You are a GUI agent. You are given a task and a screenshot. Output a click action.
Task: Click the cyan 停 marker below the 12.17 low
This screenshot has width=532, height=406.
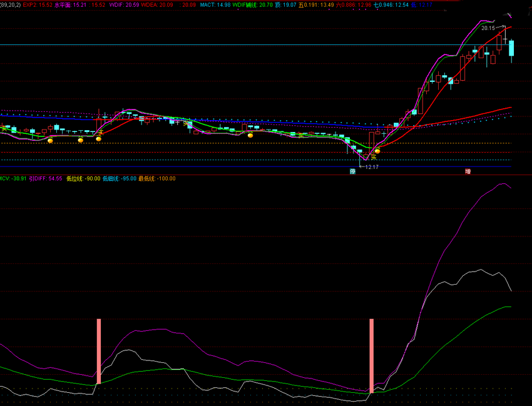tap(352, 171)
